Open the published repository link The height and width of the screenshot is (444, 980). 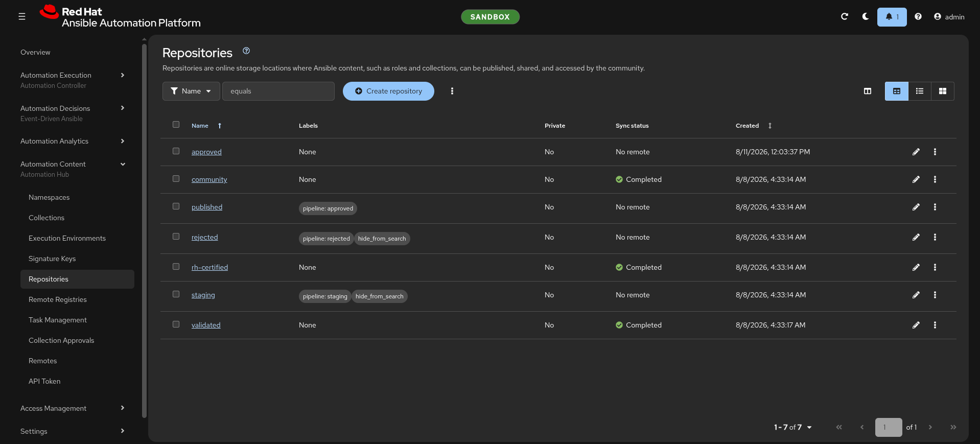click(207, 207)
